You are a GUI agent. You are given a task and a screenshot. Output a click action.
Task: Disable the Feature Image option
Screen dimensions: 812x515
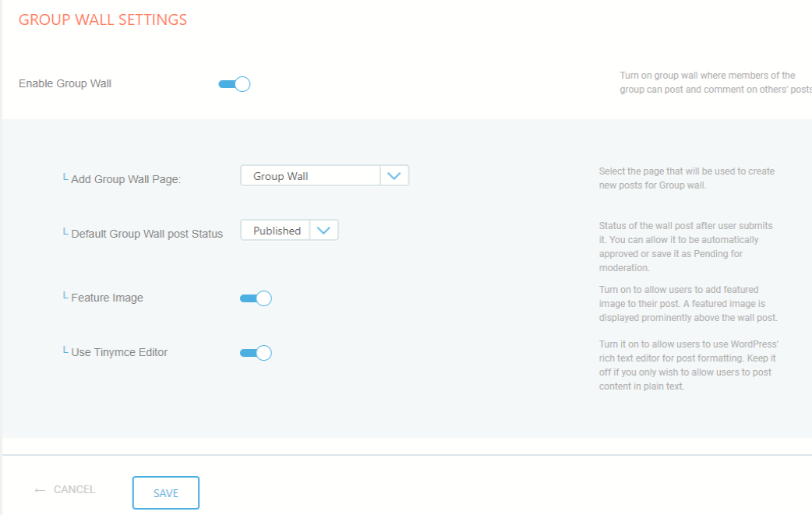pyautogui.click(x=256, y=298)
